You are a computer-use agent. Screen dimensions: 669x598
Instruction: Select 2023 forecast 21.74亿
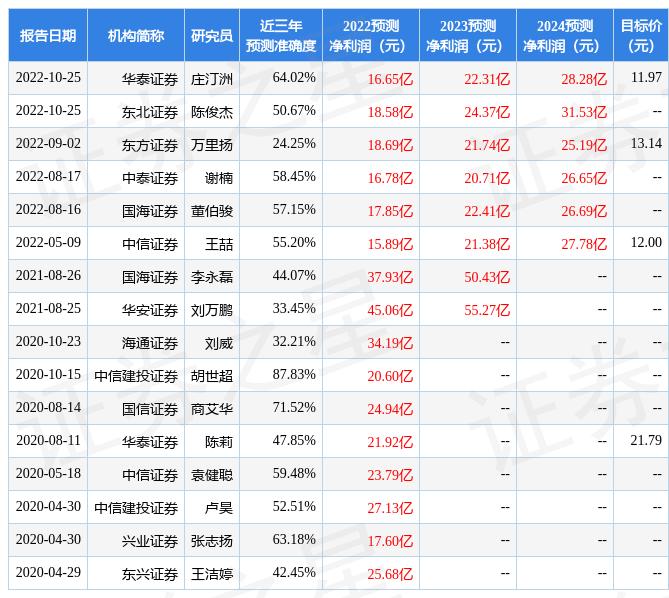[487, 145]
